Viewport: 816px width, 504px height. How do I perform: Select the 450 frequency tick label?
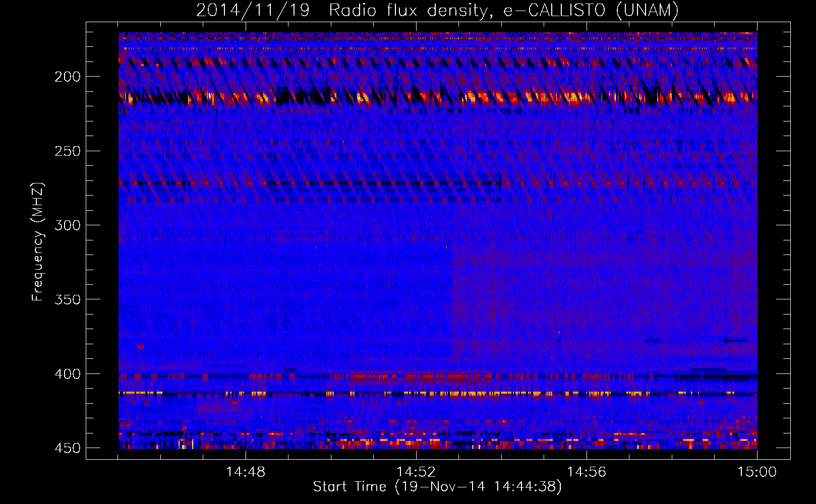(x=68, y=448)
